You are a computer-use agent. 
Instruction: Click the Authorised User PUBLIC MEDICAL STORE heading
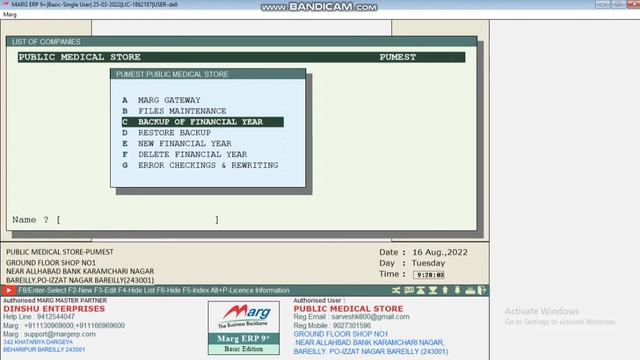pyautogui.click(x=348, y=309)
